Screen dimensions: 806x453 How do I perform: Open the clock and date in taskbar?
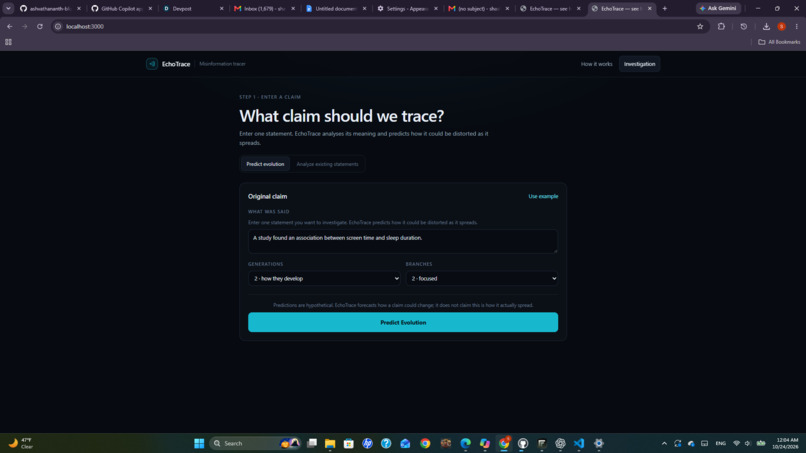(787, 443)
